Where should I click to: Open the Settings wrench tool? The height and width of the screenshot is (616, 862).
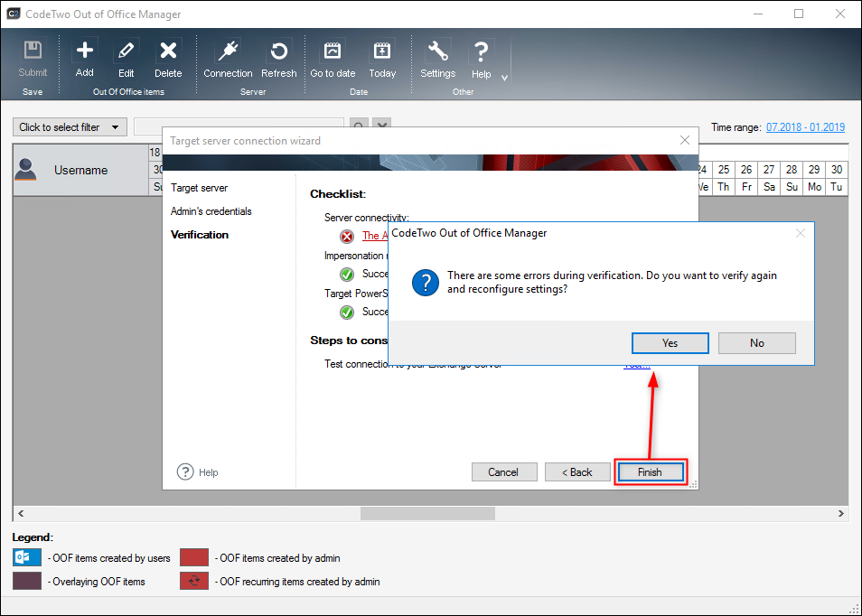pyautogui.click(x=437, y=58)
